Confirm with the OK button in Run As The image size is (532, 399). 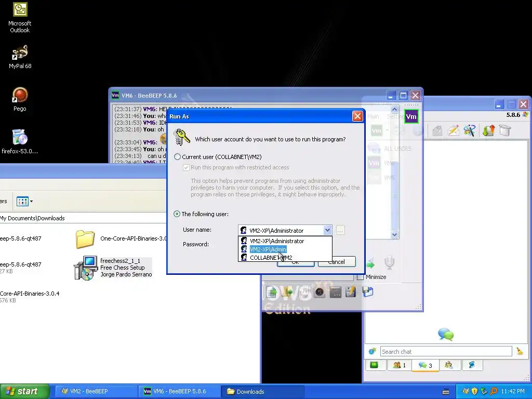[296, 262]
